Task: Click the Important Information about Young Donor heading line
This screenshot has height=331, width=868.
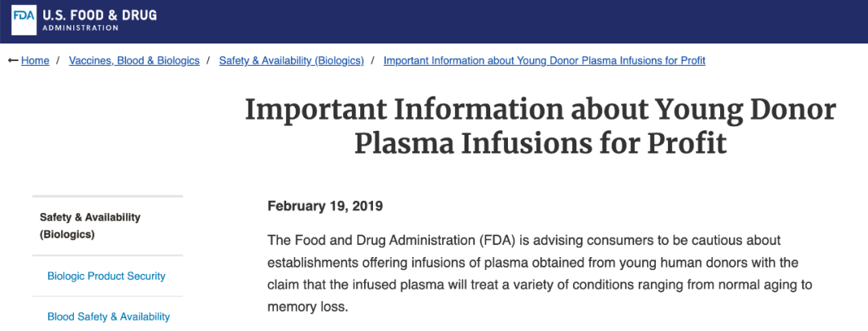Action: (x=540, y=110)
